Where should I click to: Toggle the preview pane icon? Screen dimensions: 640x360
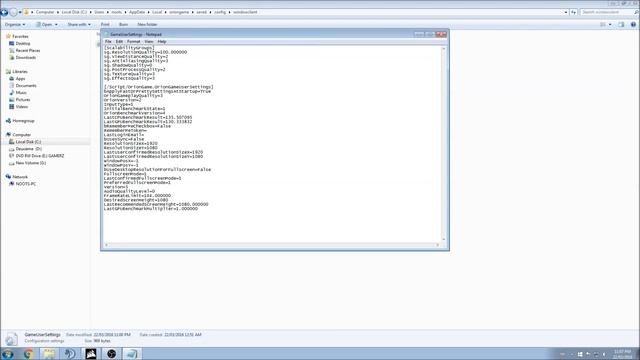point(621,24)
